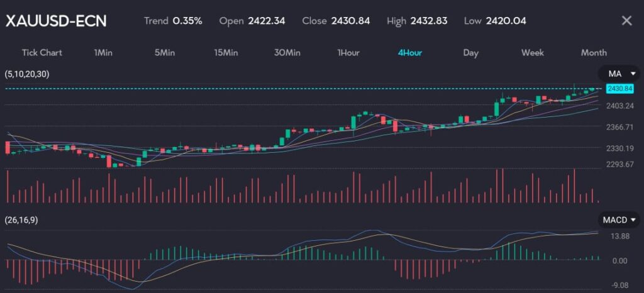Image resolution: width=644 pixels, height=293 pixels.
Task: Click the Trend 0.35% value
Action: [x=187, y=21]
